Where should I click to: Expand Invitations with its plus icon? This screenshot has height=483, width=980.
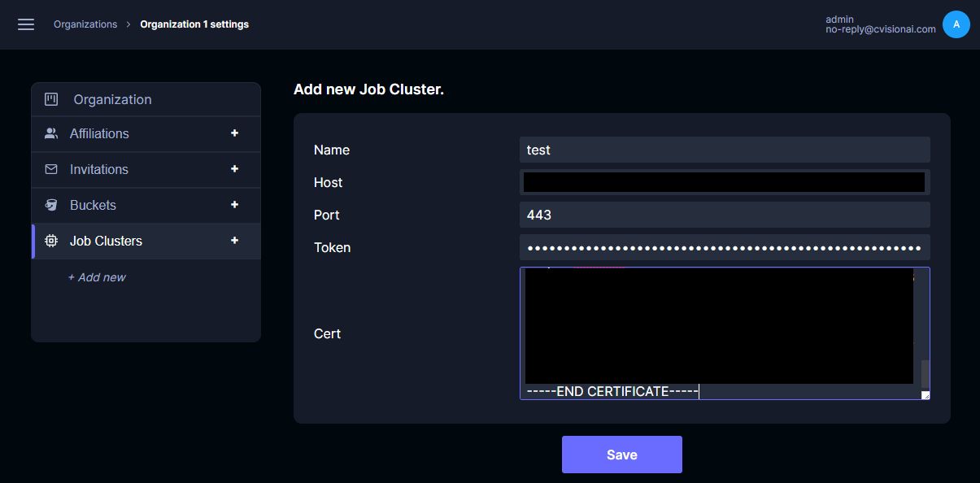(x=234, y=169)
